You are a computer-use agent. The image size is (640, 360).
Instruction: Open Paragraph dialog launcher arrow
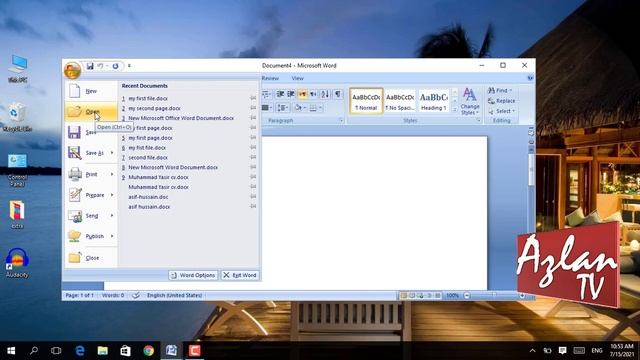point(341,121)
